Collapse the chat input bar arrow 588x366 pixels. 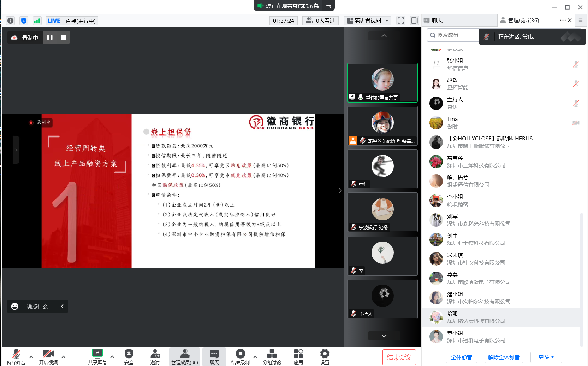coord(62,306)
